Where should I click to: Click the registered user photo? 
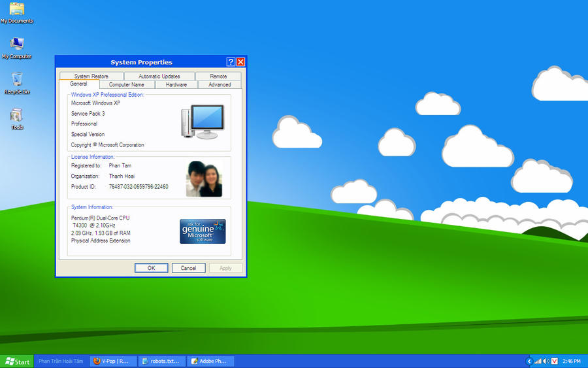(x=204, y=179)
